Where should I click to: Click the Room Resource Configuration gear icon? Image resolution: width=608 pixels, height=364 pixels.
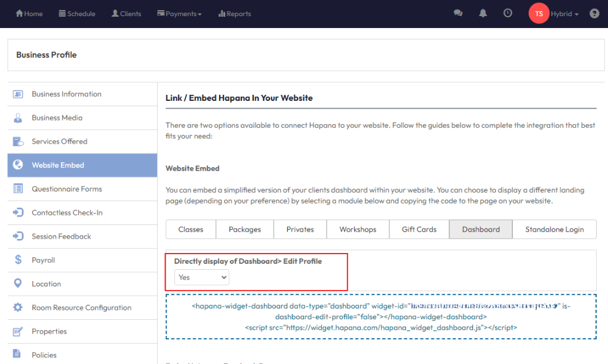pyautogui.click(x=18, y=308)
